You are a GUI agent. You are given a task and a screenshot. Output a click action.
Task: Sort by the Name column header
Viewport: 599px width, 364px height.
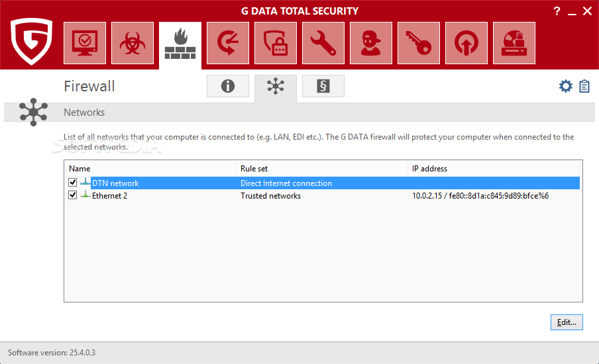point(150,169)
